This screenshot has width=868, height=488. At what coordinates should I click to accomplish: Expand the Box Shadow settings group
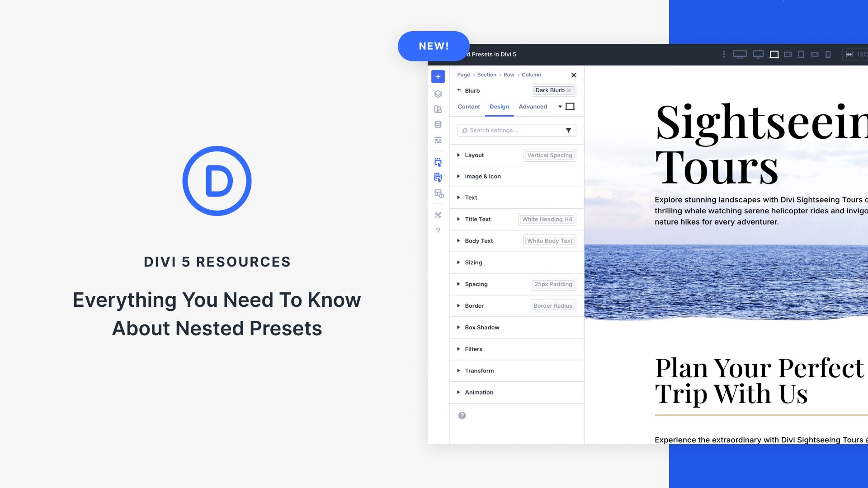[481, 328]
